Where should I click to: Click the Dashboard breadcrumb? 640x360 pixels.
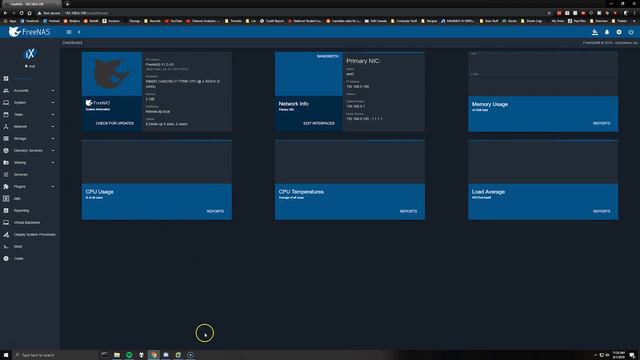tap(72, 42)
